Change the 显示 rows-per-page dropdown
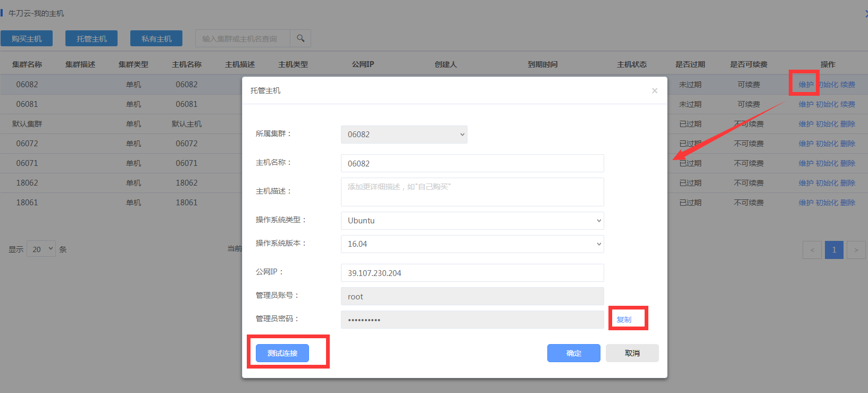The image size is (868, 393). [41, 249]
